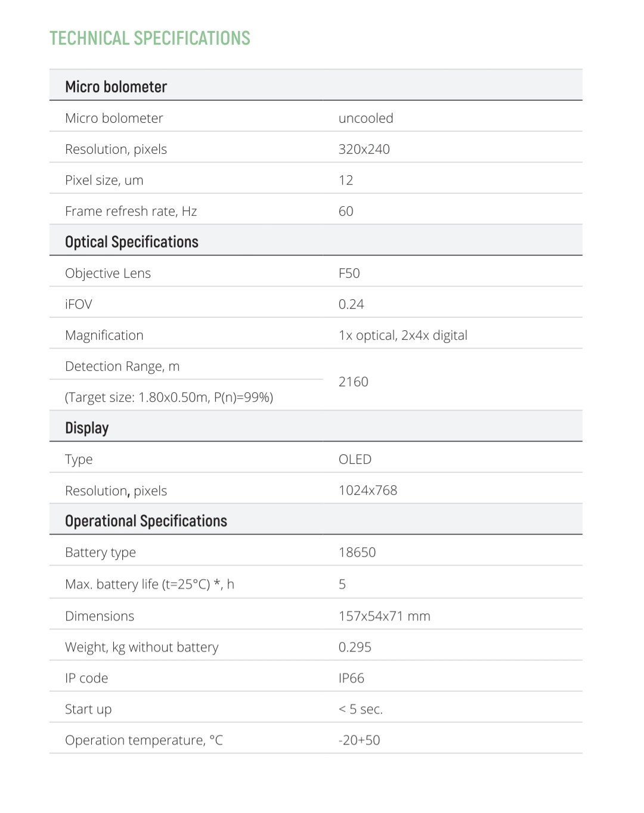The image size is (644, 813).
Task: Select the Frame refresh rate, Hz row
Action: pos(315,211)
